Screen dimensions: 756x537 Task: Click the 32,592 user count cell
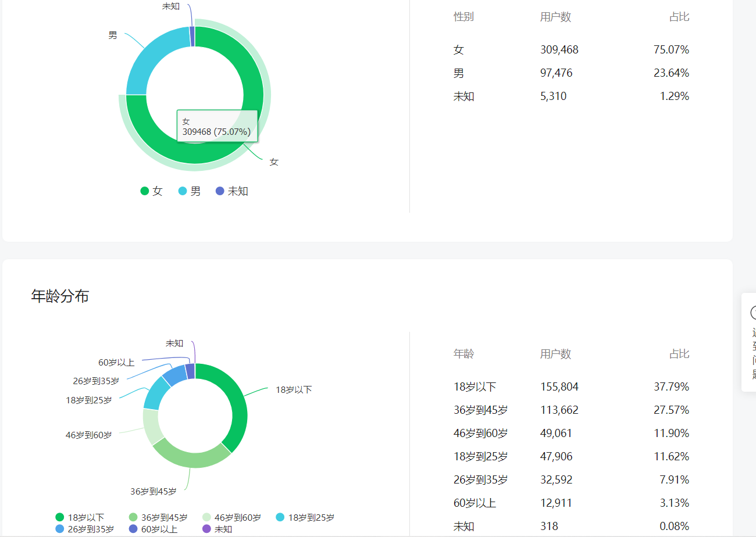(557, 480)
